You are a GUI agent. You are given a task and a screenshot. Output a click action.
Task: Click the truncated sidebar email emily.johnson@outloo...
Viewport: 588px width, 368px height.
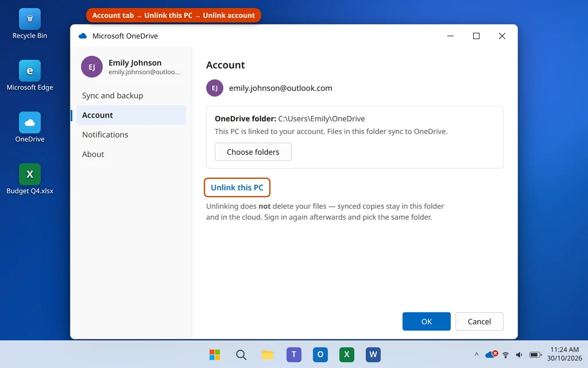(x=144, y=72)
